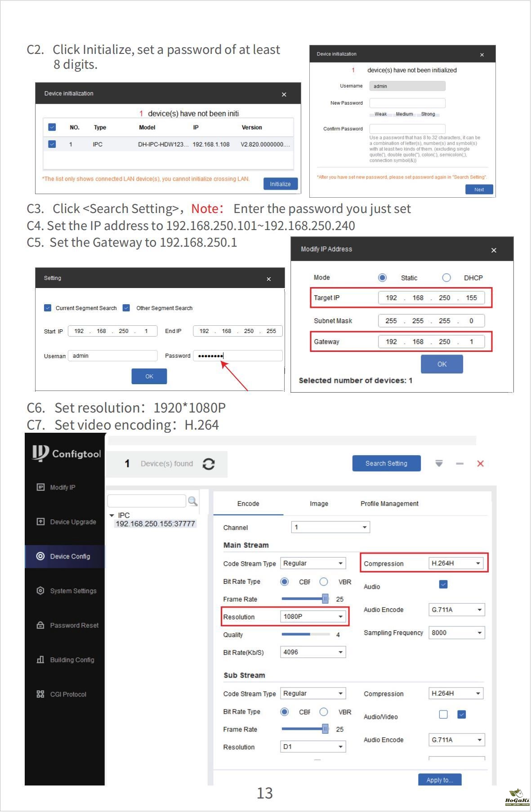Screen dimensions: 531x812
Task: Switch to Profile Management tab
Action: coord(389,504)
